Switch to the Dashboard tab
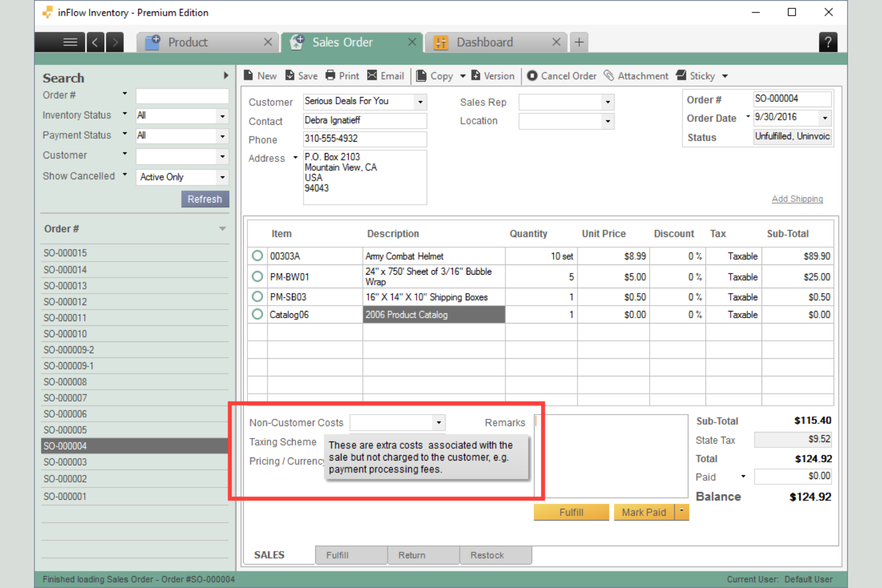This screenshot has width=882, height=588. (x=485, y=42)
